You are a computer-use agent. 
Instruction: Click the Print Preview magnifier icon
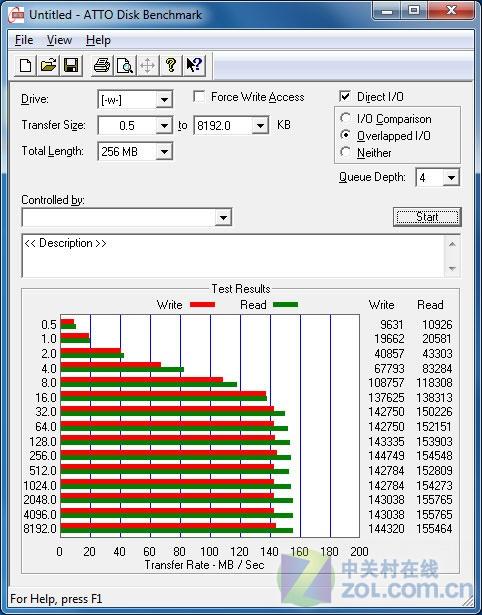[x=125, y=65]
